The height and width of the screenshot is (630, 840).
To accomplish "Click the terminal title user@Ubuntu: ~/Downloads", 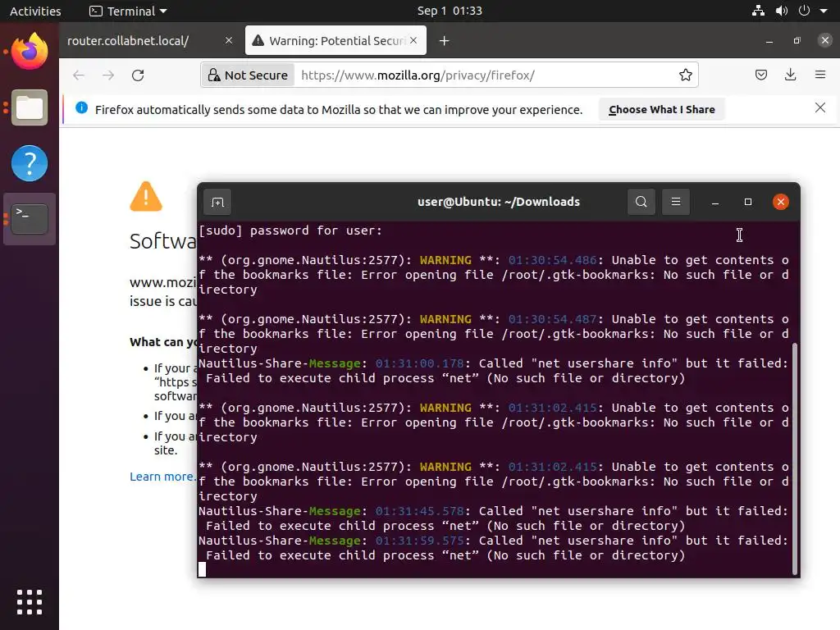I will pyautogui.click(x=498, y=202).
